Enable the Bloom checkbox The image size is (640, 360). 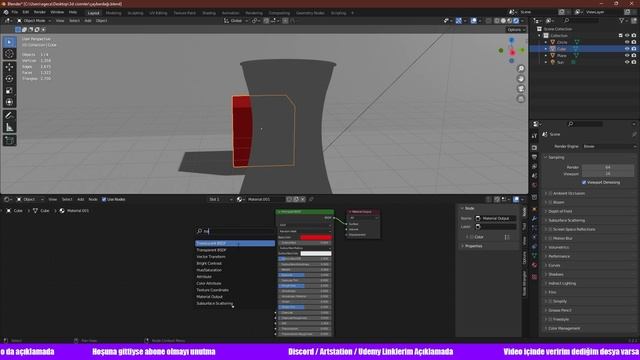(x=550, y=202)
